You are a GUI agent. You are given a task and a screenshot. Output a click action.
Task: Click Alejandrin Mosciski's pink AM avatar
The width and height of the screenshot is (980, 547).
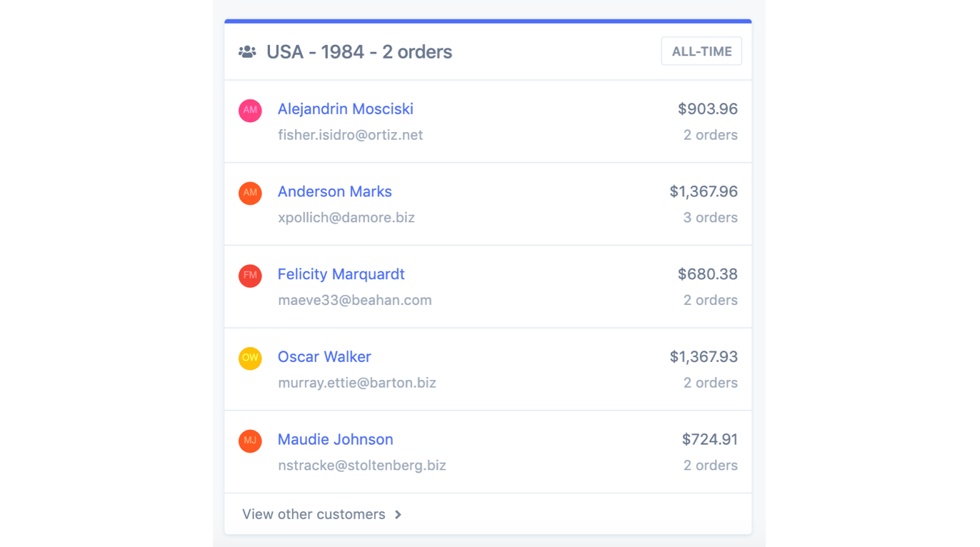(250, 111)
